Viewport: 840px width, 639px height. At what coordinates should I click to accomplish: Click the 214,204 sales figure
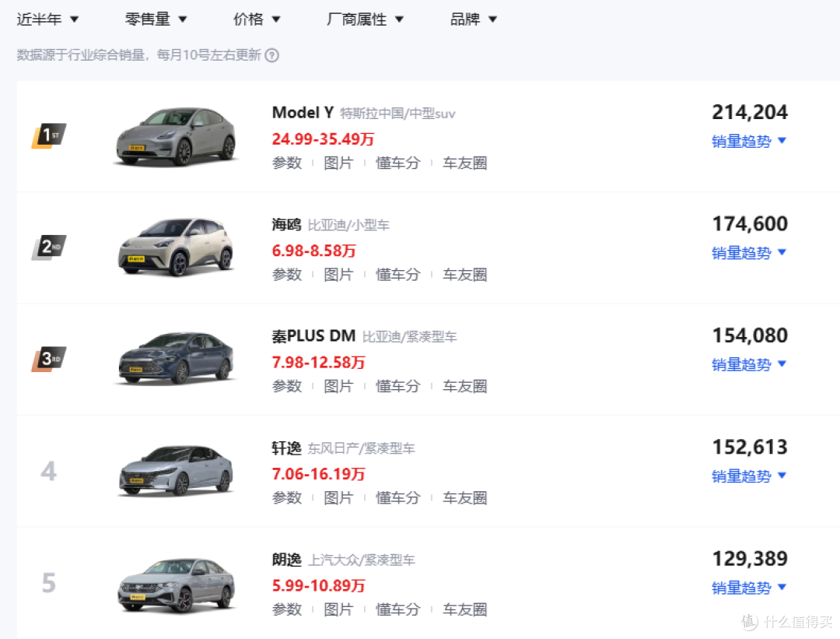(750, 113)
